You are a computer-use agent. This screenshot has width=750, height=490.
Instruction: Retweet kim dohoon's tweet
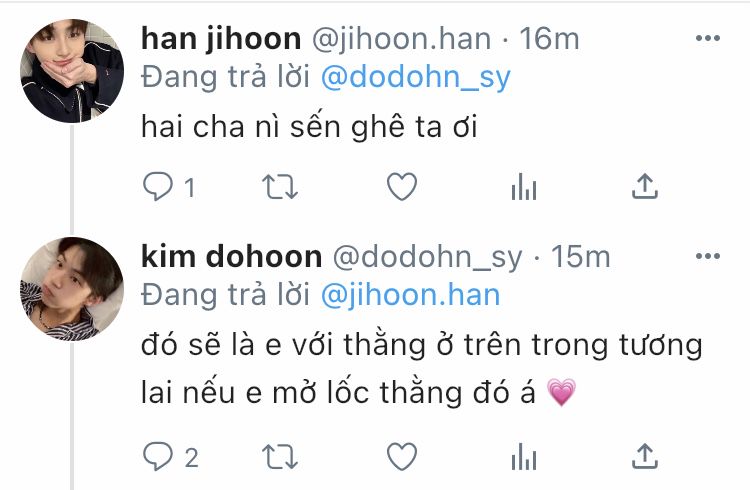[x=280, y=457]
